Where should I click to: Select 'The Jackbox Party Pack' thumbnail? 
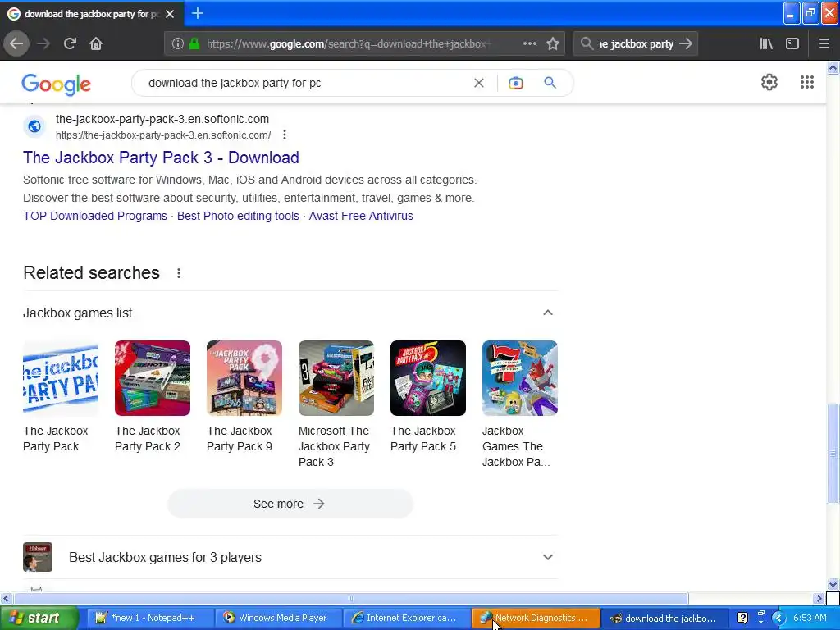click(x=61, y=377)
